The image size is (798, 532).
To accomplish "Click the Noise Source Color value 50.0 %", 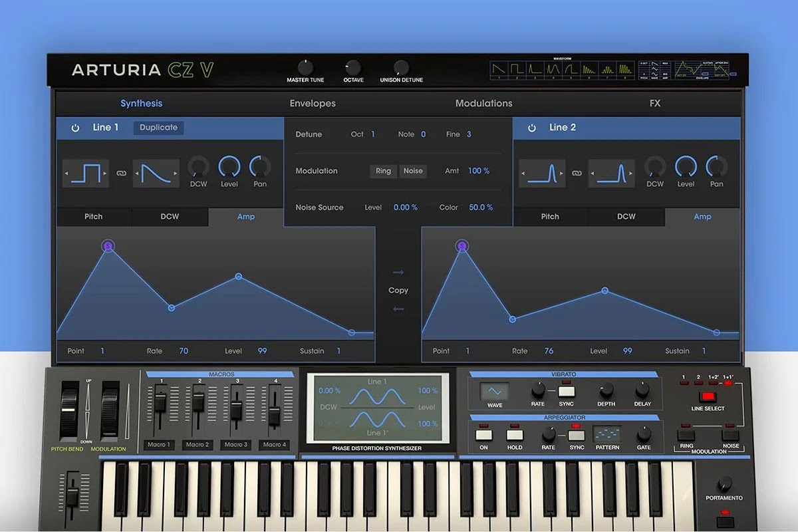I will tap(481, 207).
